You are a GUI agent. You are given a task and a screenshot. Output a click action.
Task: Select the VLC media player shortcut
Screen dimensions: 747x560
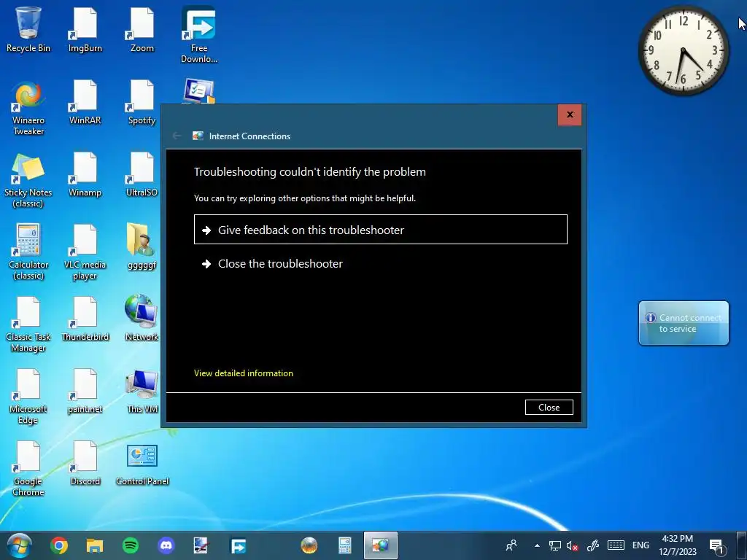[x=85, y=252]
